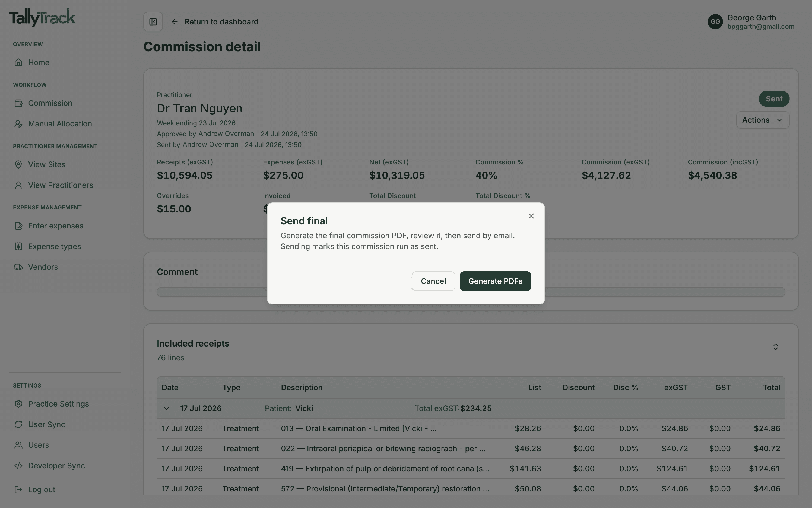Click the Sent status badge
Image resolution: width=812 pixels, height=508 pixels.
[774, 99]
